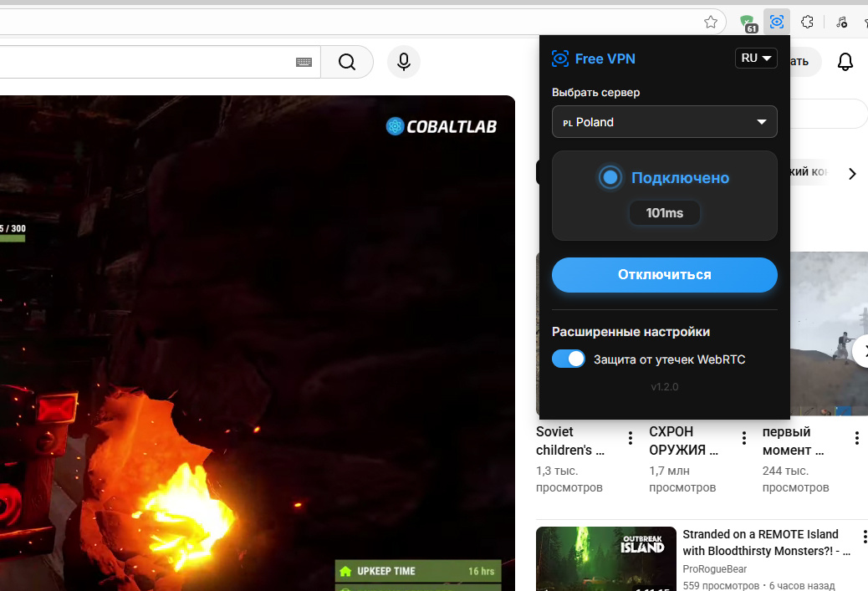Viewport: 868px width, 591px height.
Task: Open the green shield extension with badge 61
Action: [748, 23]
